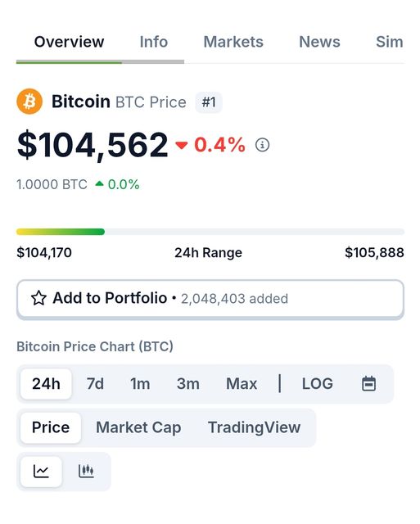Open the price change info icon
This screenshot has height=524, width=420.
[262, 145]
